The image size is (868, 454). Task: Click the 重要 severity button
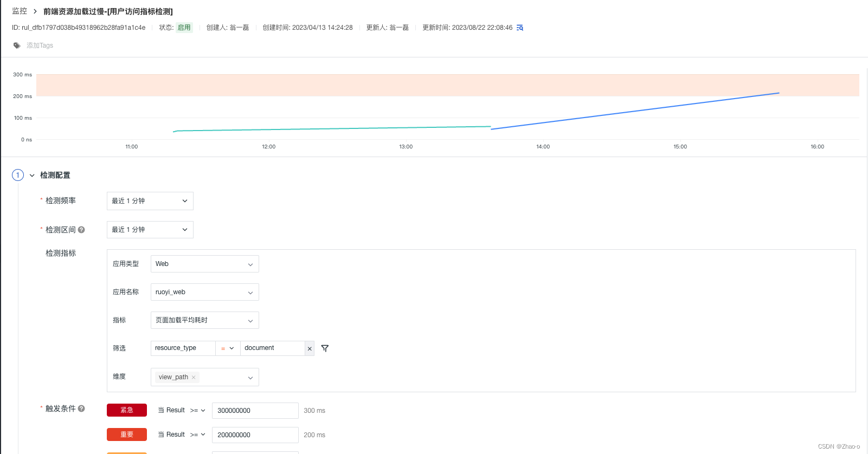(127, 434)
